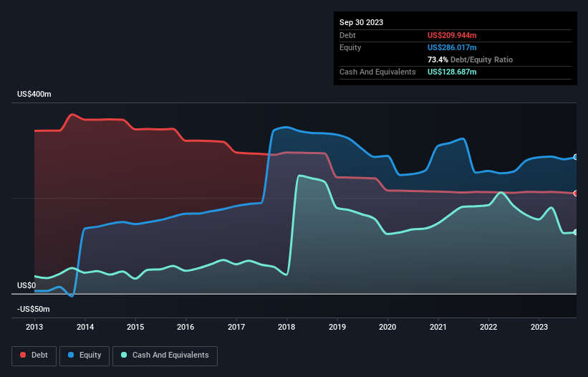Click the 2017 x-axis label
The height and width of the screenshot is (377, 588).
(236, 327)
